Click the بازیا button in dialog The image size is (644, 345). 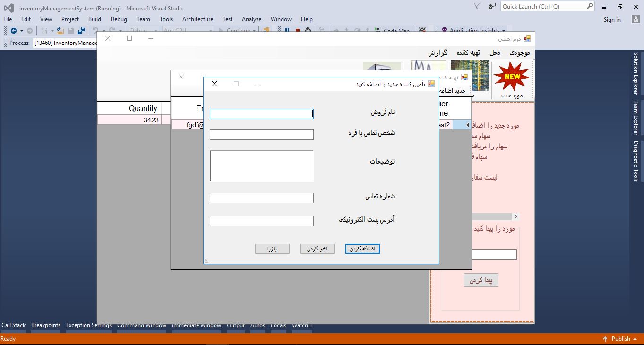point(272,249)
